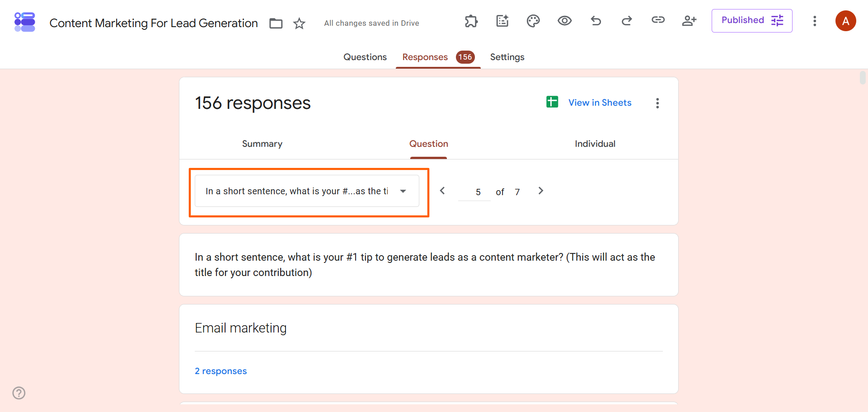The width and height of the screenshot is (868, 412).
Task: Open the Google account avatar
Action: click(845, 21)
